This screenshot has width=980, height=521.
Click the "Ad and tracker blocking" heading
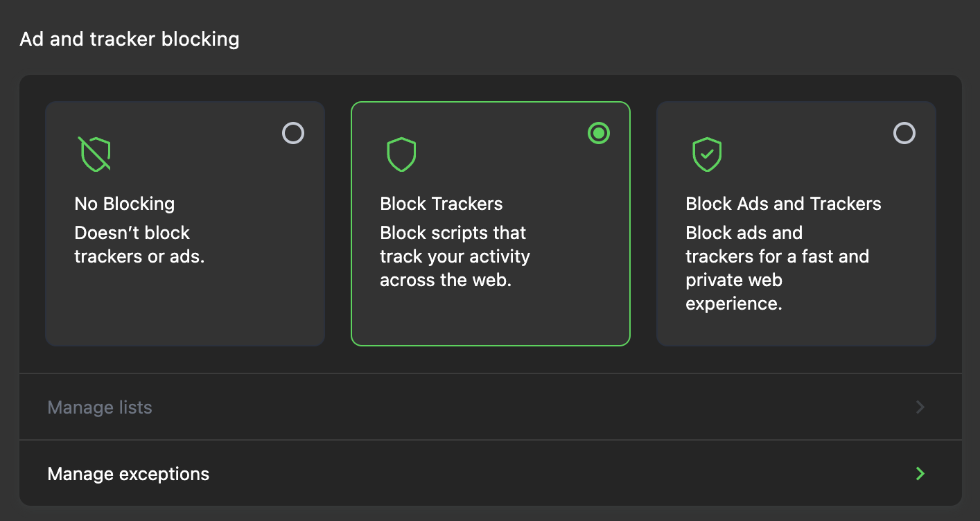coord(130,39)
